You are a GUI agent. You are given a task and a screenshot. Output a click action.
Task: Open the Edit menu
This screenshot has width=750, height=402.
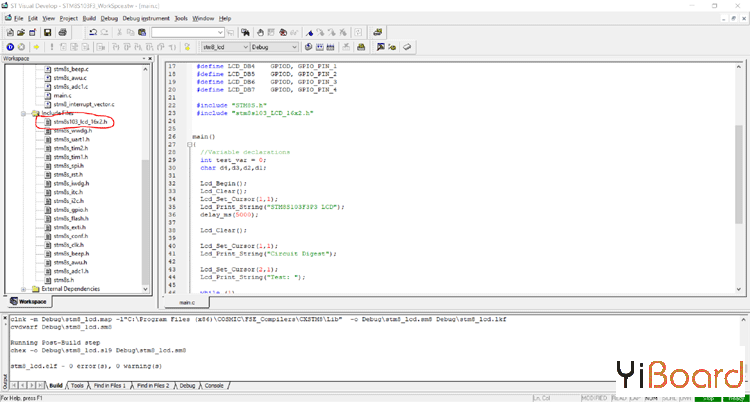coord(33,18)
